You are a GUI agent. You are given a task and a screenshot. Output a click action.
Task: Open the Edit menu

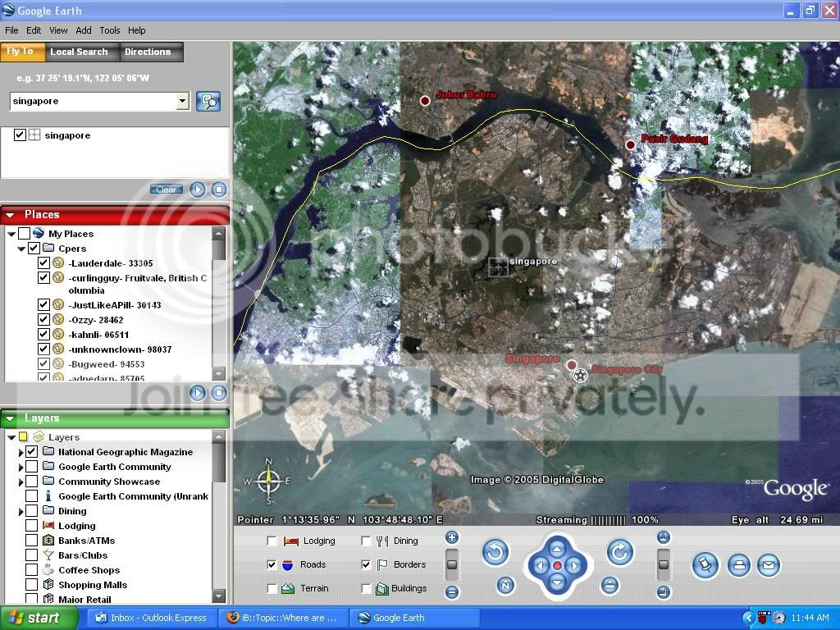pyautogui.click(x=34, y=30)
